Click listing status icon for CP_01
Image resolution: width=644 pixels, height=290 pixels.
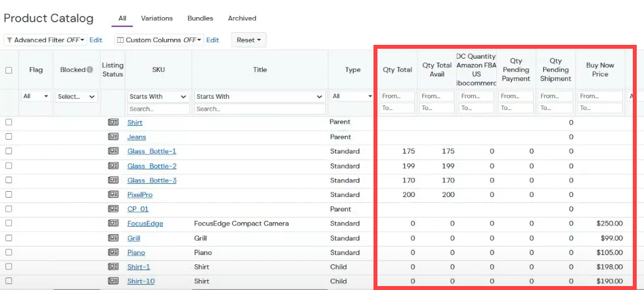(113, 209)
